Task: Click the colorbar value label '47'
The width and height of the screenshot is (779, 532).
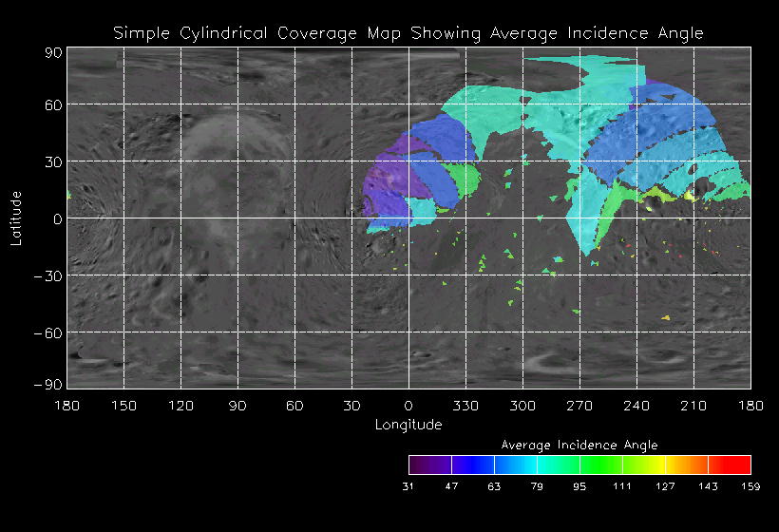Action: point(451,486)
